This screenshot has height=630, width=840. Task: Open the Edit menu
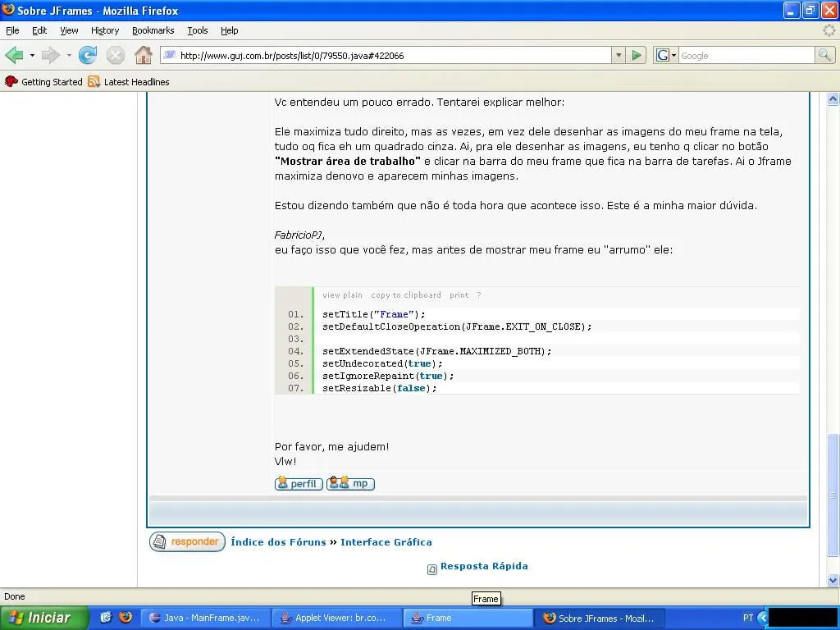(39, 30)
